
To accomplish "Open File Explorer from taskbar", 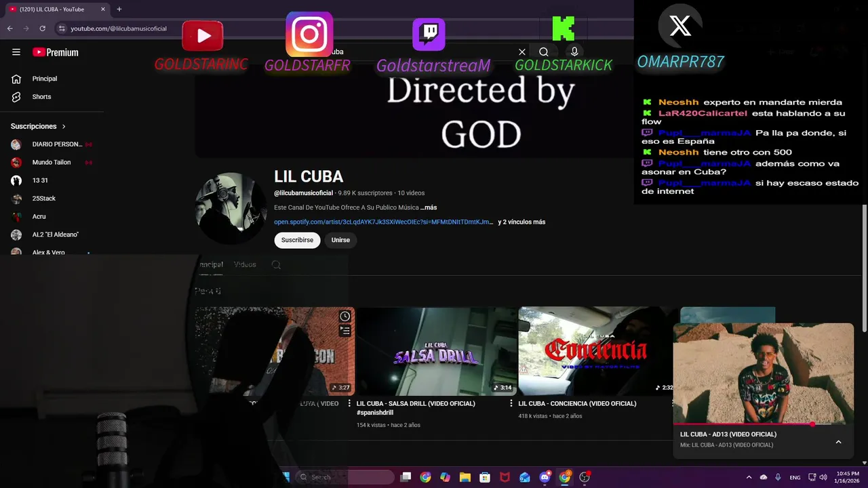I will [x=465, y=477].
